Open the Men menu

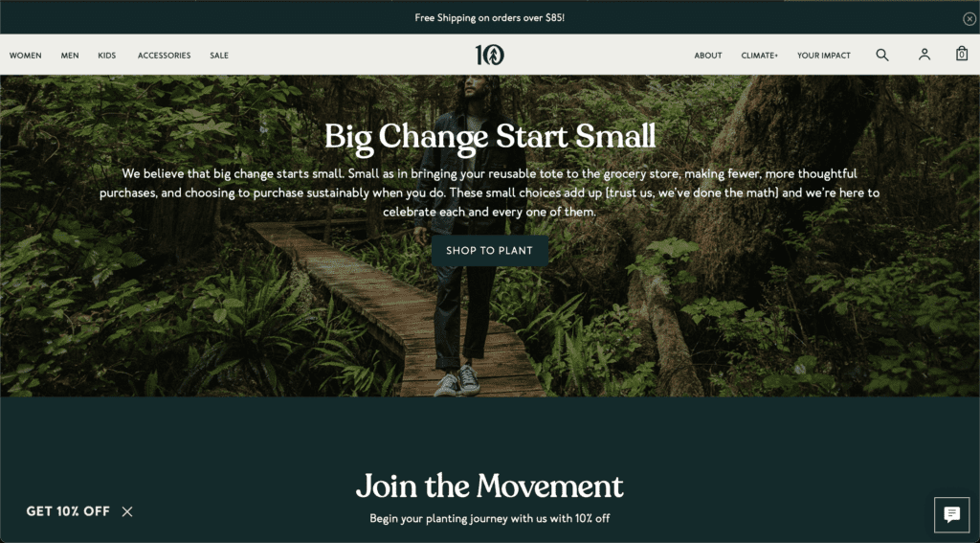(70, 56)
